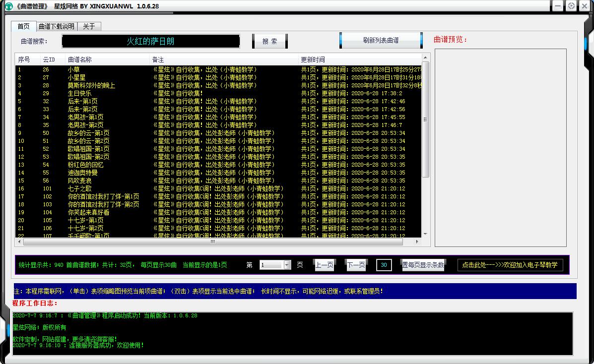The height and width of the screenshot is (364, 594).
Task: Click the items-per-page field showing 30
Action: pyautogui.click(x=384, y=265)
